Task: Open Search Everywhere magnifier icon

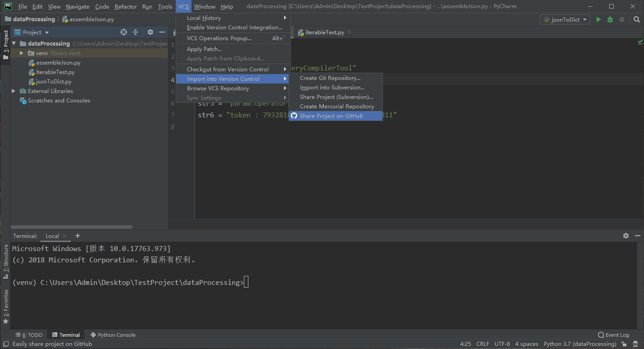Action: 637,19
